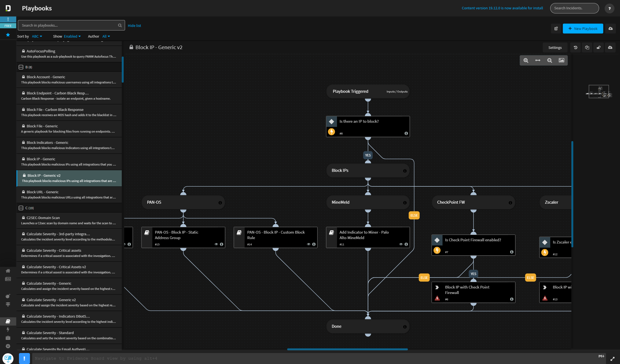Toggle eye icon on MineMeld miner task
This screenshot has height=364, width=620.
pyautogui.click(x=401, y=244)
